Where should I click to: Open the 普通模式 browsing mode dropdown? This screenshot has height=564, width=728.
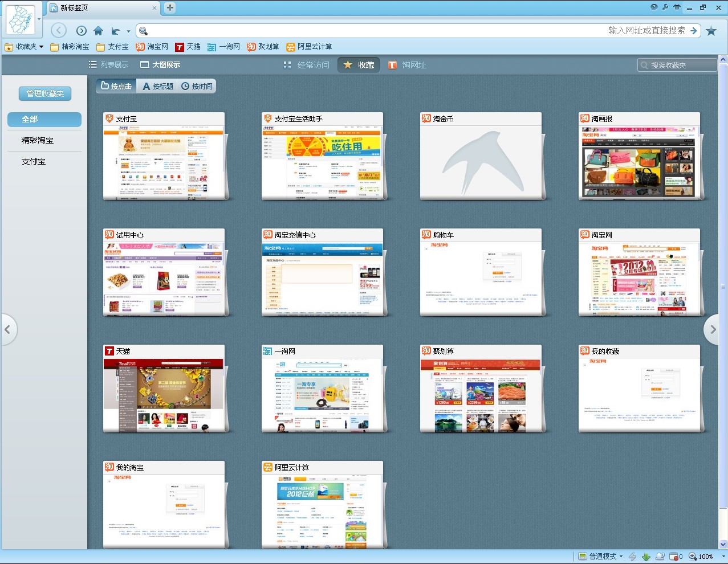[600, 557]
